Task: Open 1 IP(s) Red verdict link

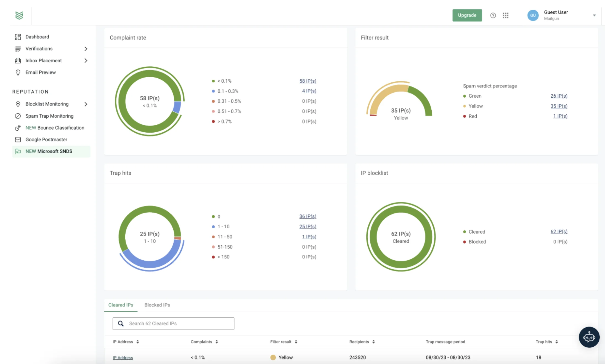Action: pyautogui.click(x=560, y=116)
